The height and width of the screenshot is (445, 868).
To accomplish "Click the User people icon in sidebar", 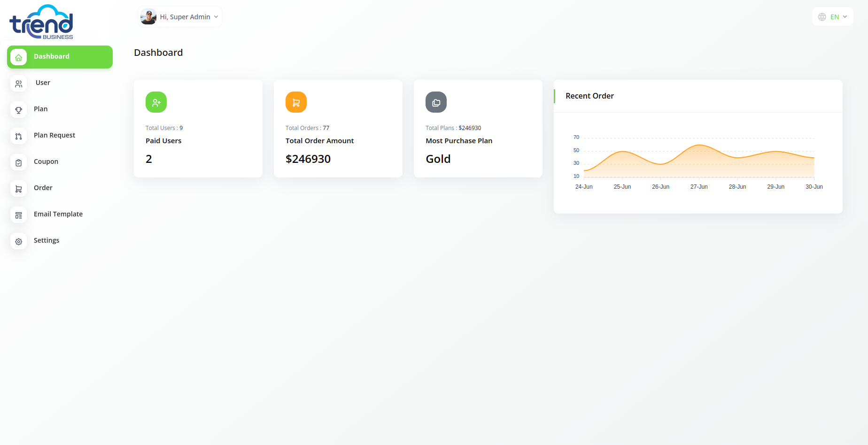I will [18, 84].
